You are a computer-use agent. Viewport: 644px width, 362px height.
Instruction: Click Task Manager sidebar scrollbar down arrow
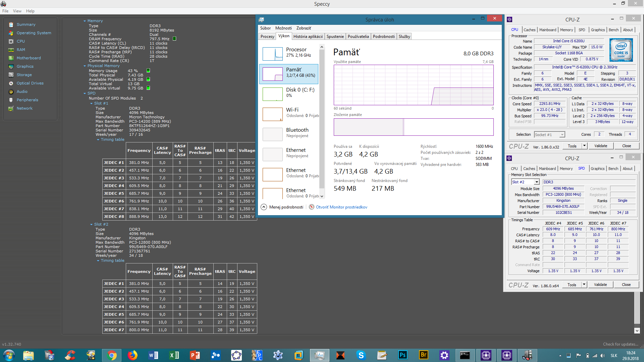322,196
